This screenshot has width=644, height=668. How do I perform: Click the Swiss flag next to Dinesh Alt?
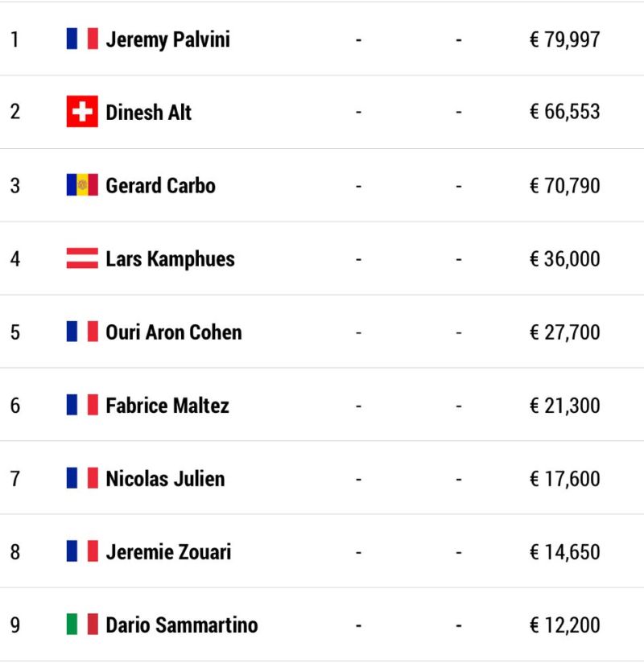tap(82, 112)
